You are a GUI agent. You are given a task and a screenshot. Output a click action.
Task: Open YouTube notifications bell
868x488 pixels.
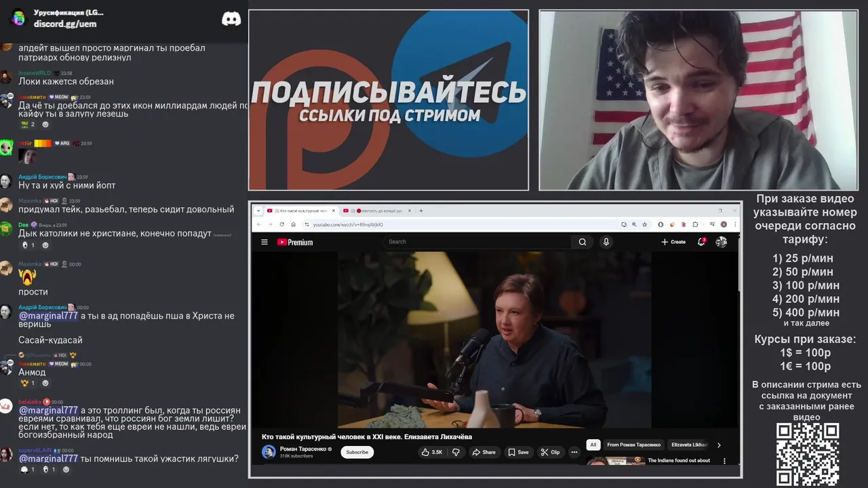click(701, 242)
